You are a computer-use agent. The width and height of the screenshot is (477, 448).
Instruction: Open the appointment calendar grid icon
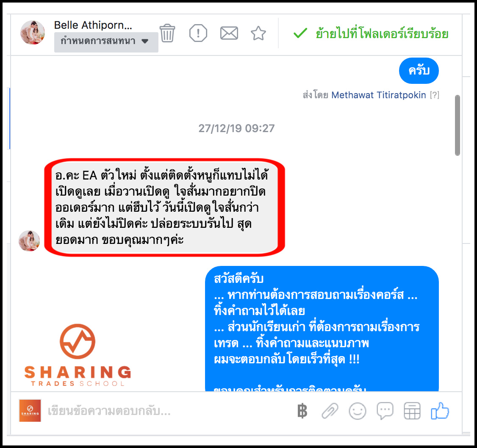pyautogui.click(x=412, y=411)
